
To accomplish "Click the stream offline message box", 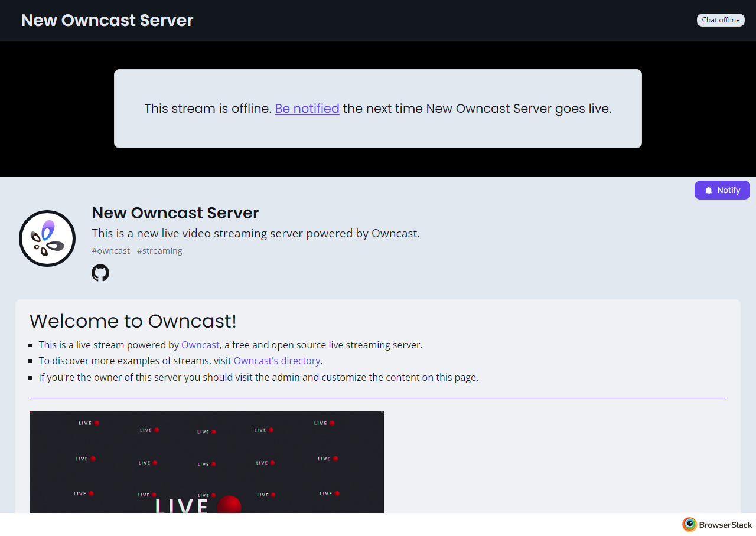I will click(378, 109).
